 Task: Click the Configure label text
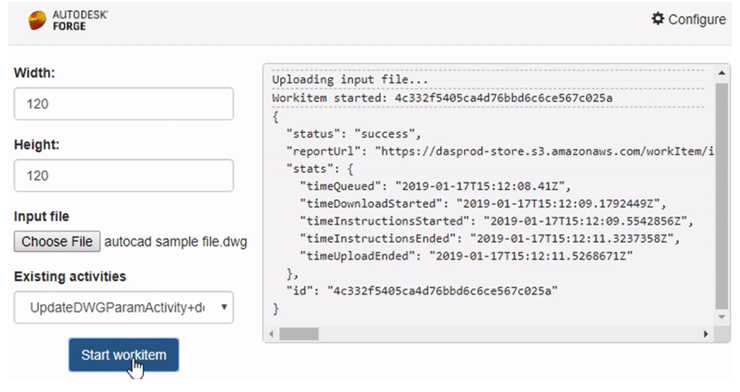[x=697, y=19]
